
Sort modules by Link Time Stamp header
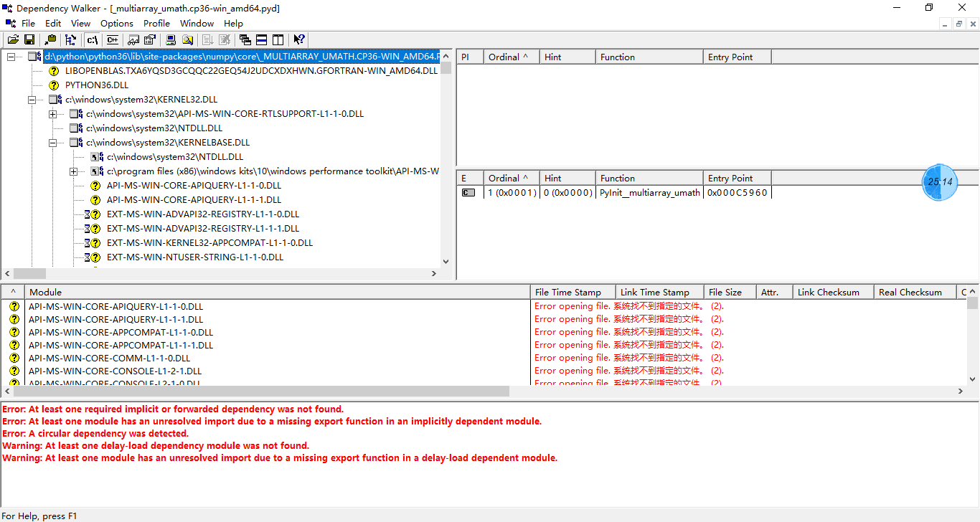(x=659, y=293)
